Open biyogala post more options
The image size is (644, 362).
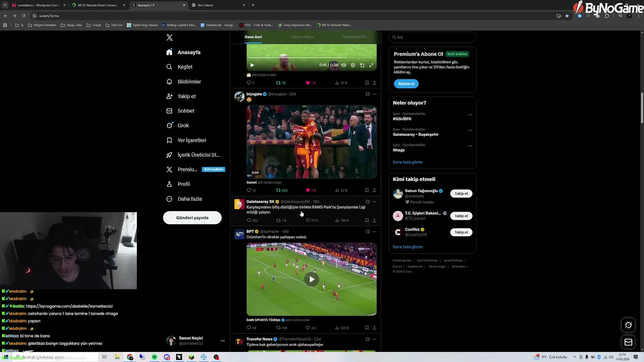(374, 94)
